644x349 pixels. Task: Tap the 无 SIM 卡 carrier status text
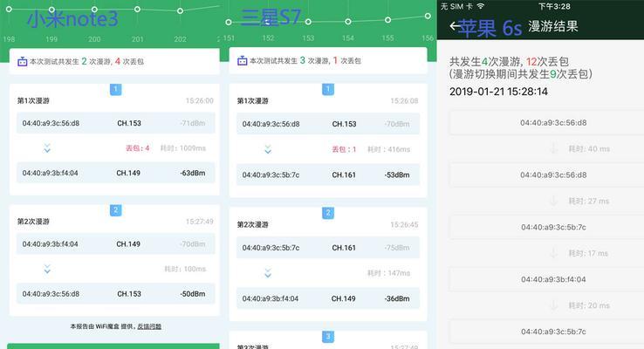point(456,6)
